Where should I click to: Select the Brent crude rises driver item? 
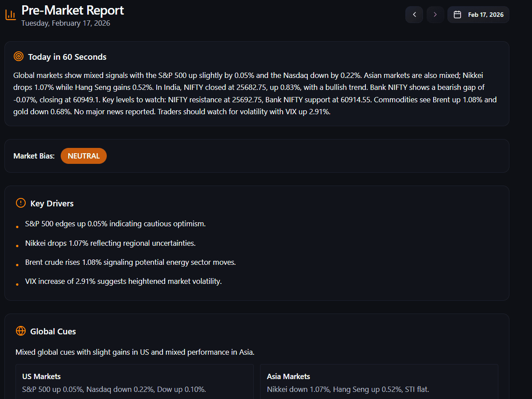pyautogui.click(x=130, y=262)
